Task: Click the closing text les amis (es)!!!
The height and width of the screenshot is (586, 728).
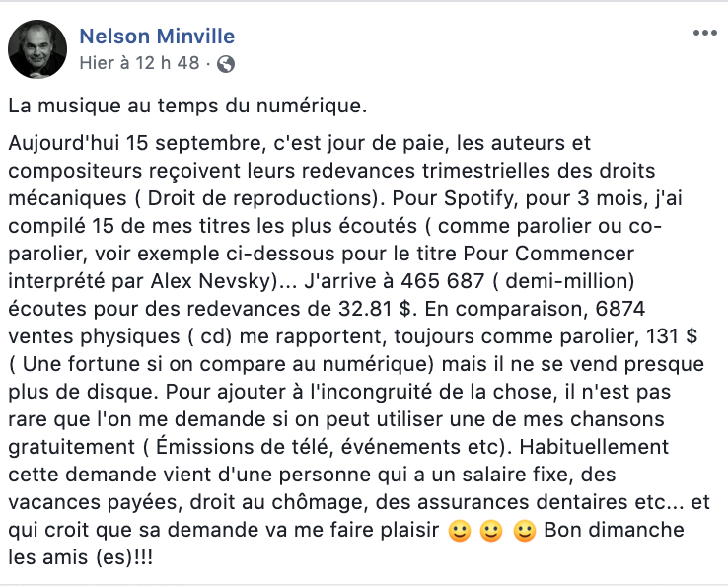Action: (80, 557)
